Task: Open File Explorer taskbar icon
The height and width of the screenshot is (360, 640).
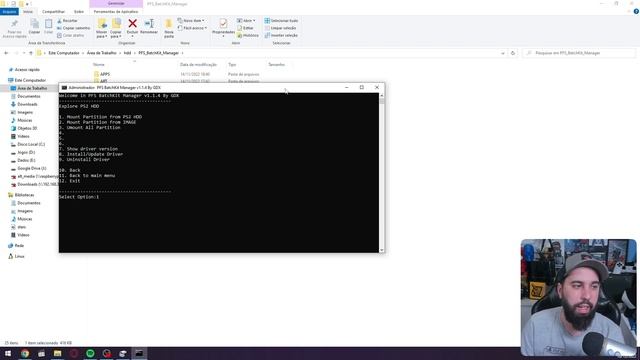Action: (x=58, y=353)
